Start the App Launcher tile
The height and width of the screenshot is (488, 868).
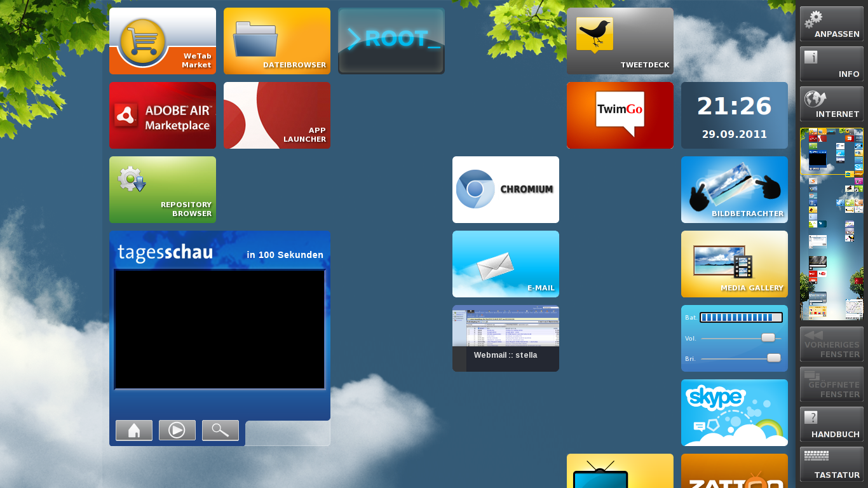pyautogui.click(x=277, y=116)
